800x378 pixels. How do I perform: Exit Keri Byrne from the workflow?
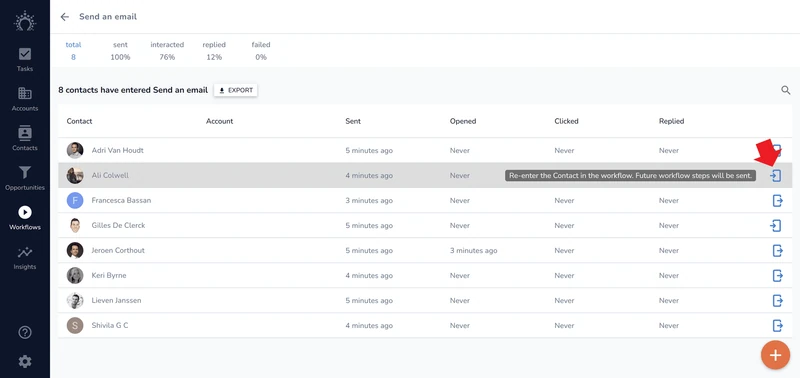777,275
